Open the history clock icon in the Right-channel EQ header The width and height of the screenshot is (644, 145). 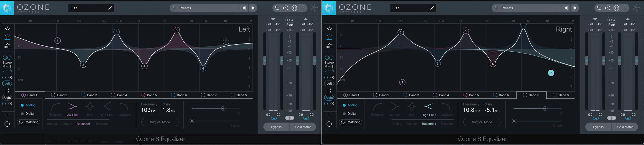click(x=608, y=8)
